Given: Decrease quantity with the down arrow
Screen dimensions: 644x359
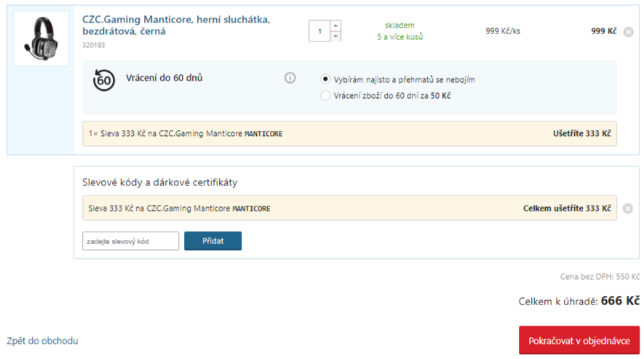Looking at the screenshot, I should (335, 36).
